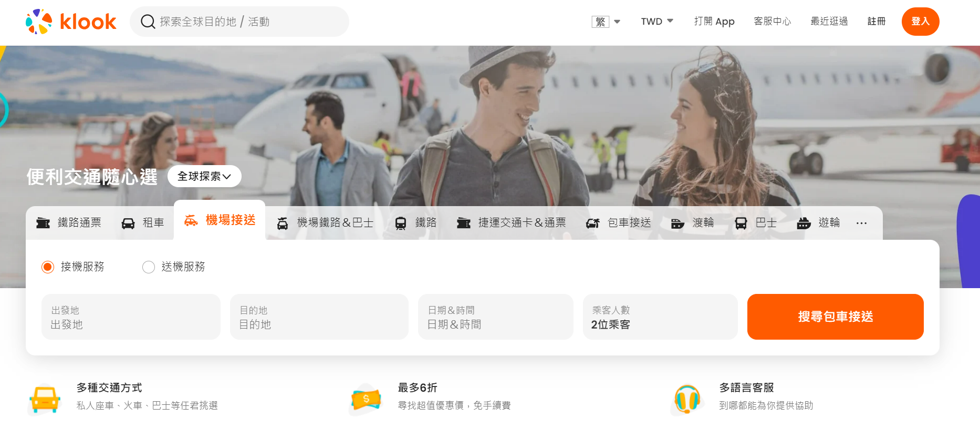
Task: Open the 日期&時間 picker field
Action: pos(495,317)
